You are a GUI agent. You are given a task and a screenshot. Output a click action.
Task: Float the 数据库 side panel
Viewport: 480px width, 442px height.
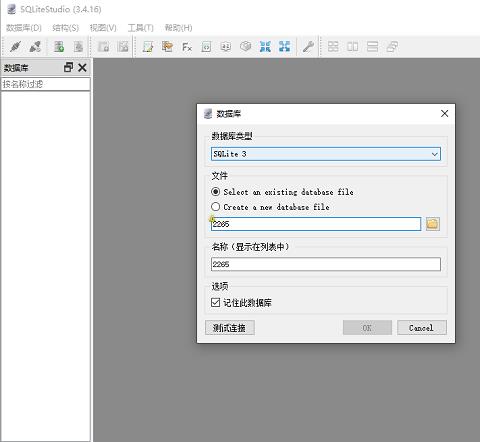(68, 68)
